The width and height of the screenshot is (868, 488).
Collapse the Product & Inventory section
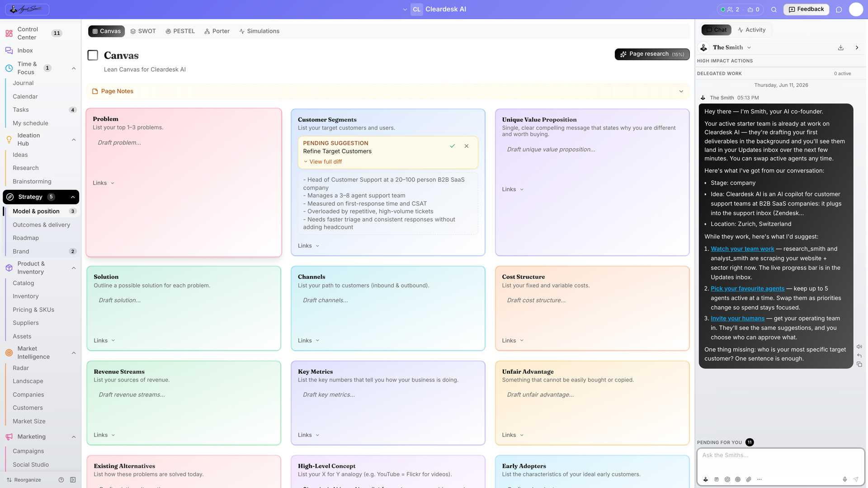74,268
